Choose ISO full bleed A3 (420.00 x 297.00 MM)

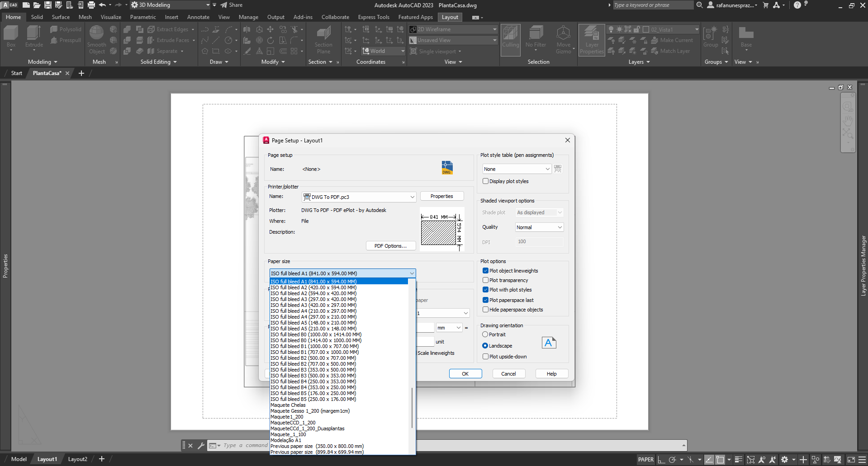pyautogui.click(x=313, y=305)
